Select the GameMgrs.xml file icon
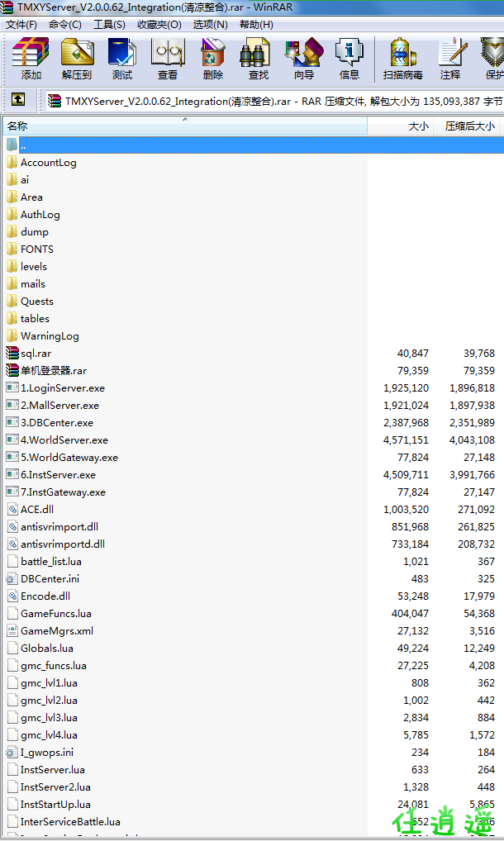 pos(12,630)
